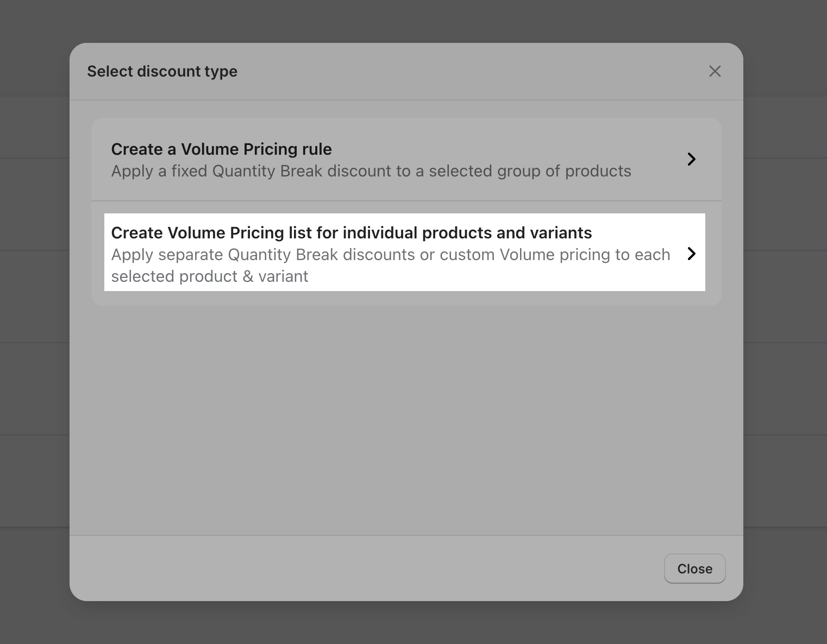
Task: Select the Create a Volume Pricing rule title
Action: coord(221,149)
